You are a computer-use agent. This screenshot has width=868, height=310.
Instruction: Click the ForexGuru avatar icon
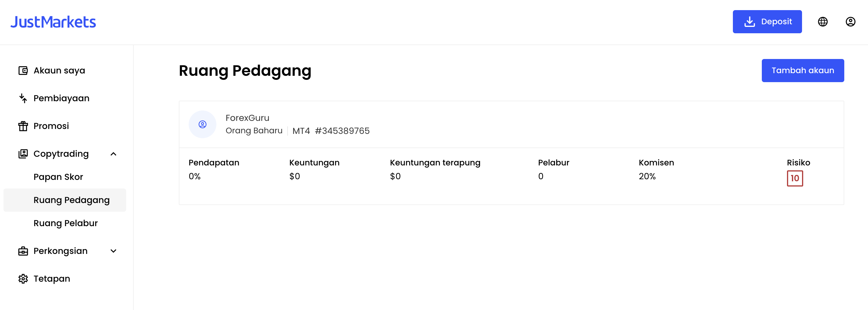tap(202, 124)
